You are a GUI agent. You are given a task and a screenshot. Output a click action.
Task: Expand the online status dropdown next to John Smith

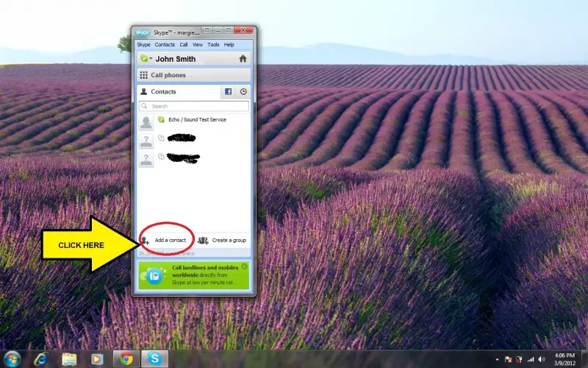146,59
